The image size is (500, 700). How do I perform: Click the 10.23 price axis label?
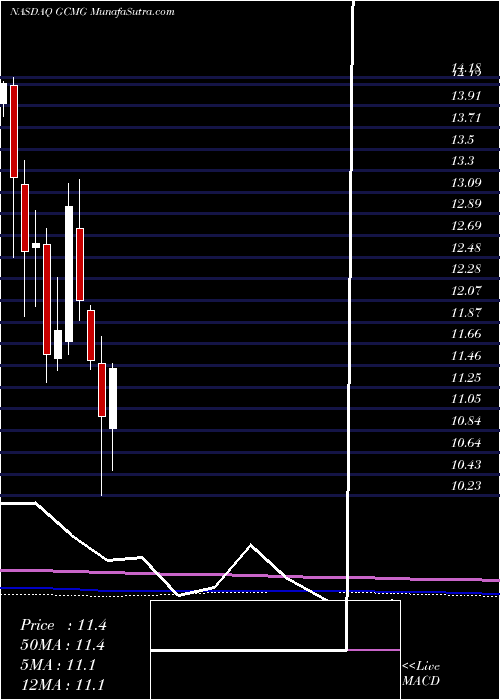(x=466, y=486)
